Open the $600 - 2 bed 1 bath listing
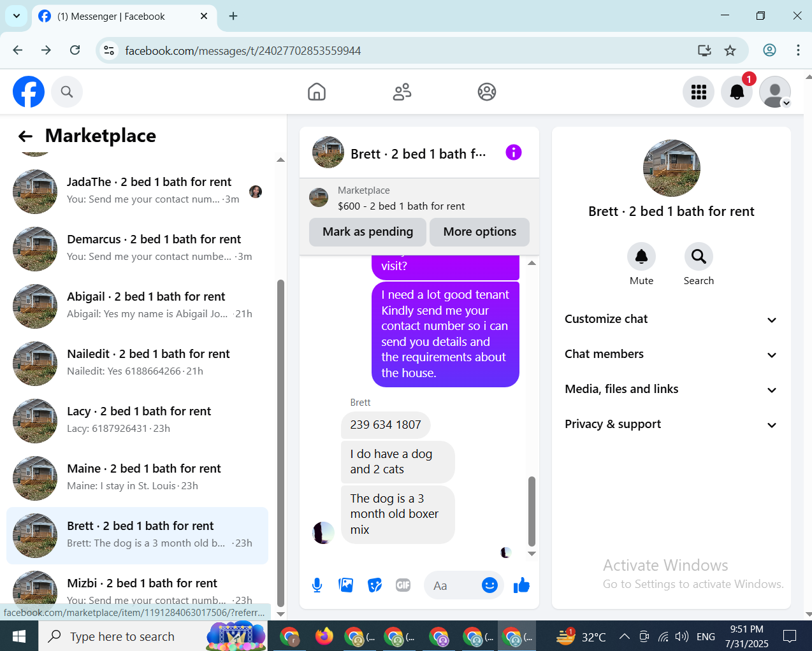Viewport: 812px width, 651px height. [x=401, y=206]
